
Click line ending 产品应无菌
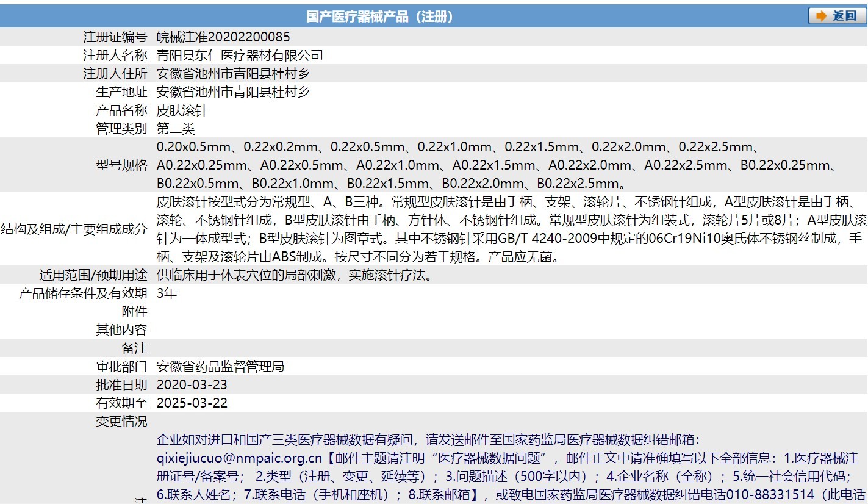[358, 257]
